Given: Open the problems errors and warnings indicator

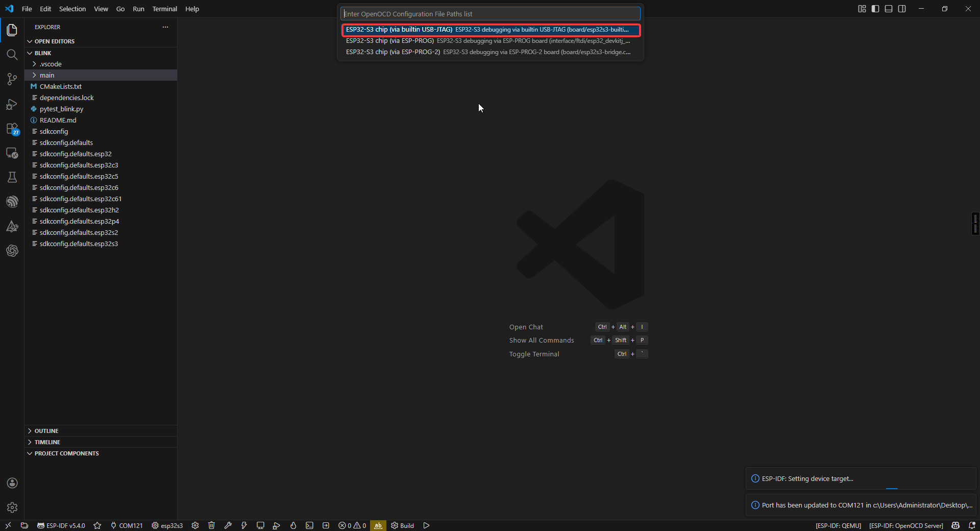Looking at the screenshot, I should point(352,525).
